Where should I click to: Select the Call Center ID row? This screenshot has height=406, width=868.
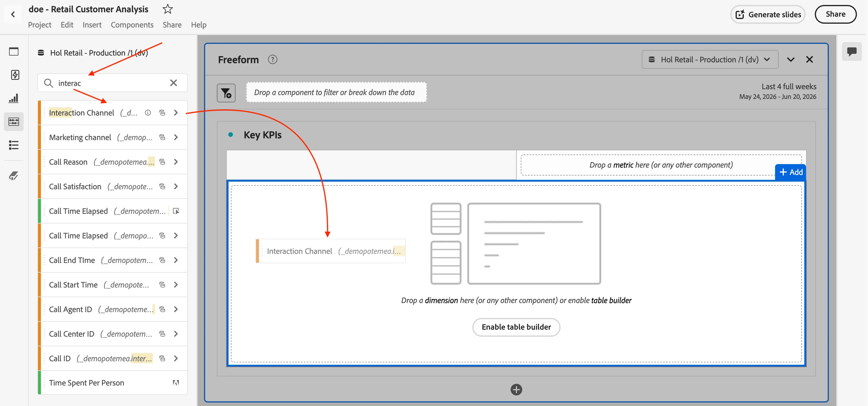113,334
